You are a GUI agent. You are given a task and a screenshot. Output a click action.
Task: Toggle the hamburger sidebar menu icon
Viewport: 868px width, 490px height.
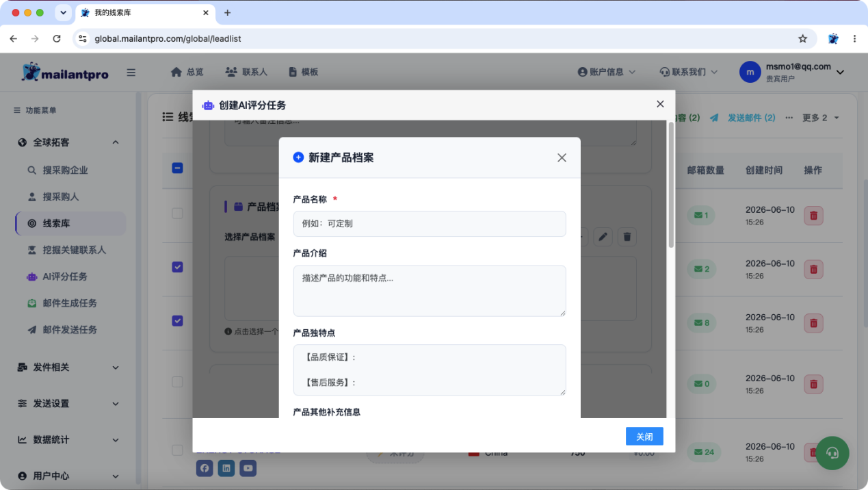click(131, 73)
